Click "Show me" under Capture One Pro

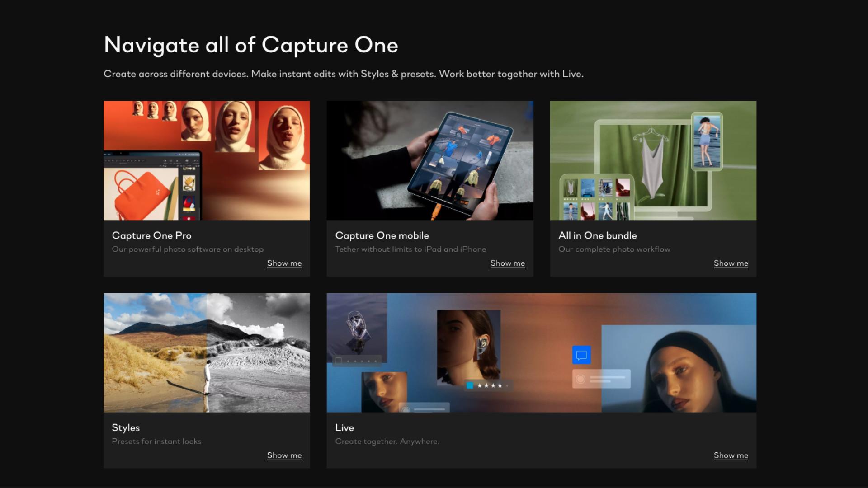click(283, 263)
